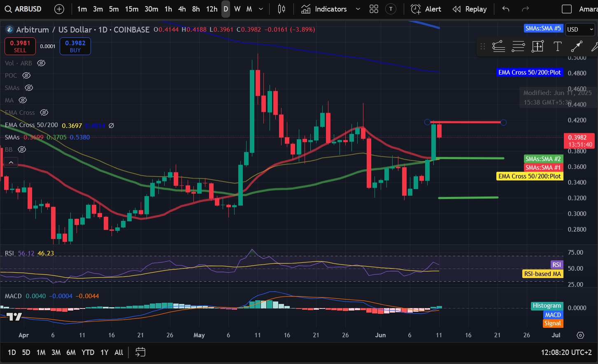Start bar Replay mode
This screenshot has height=364, width=598.
point(470,9)
